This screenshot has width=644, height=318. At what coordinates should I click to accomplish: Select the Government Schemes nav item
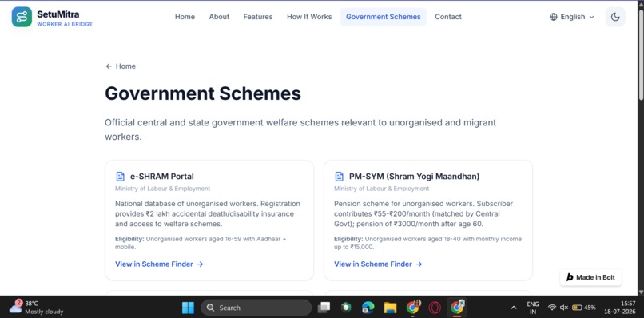pos(384,17)
